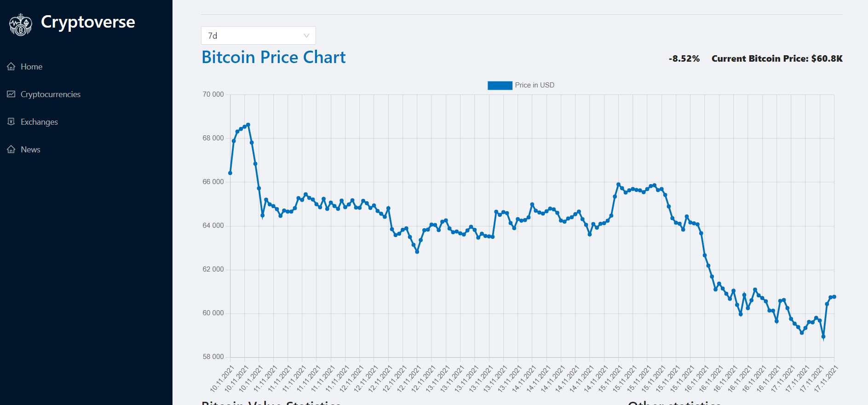Click the Cryptocurrencies chart icon
The height and width of the screenshot is (405, 868).
coord(11,94)
